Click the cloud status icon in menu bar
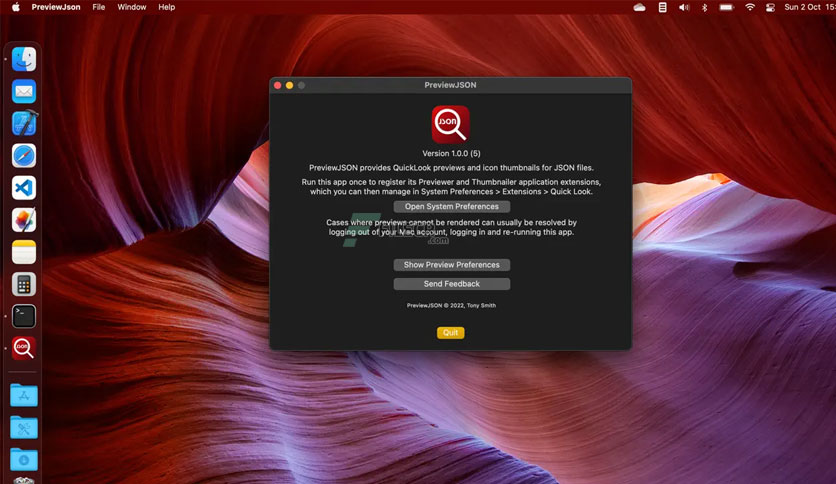Viewport: 836px width, 484px height. click(x=639, y=7)
